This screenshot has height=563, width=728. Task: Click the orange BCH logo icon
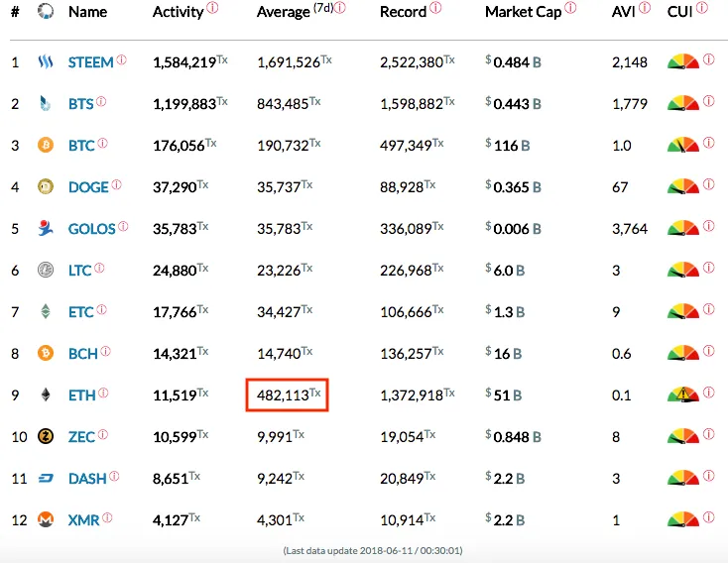point(46,353)
